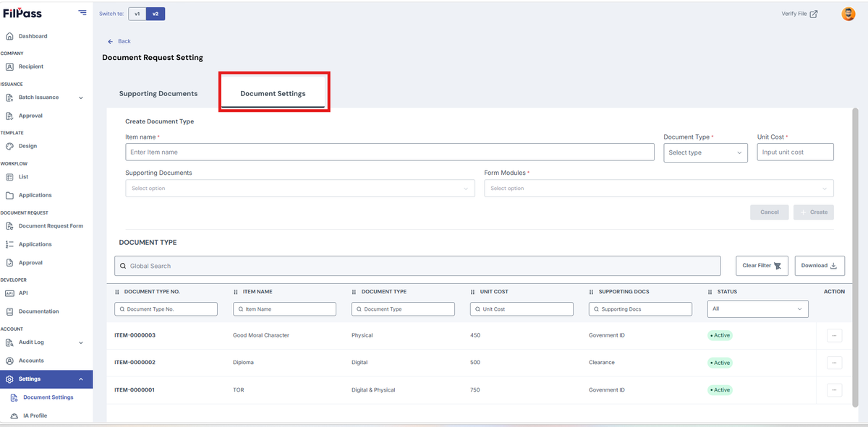The height and width of the screenshot is (427, 868).
Task: Click the Global Search field
Action: pyautogui.click(x=418, y=266)
